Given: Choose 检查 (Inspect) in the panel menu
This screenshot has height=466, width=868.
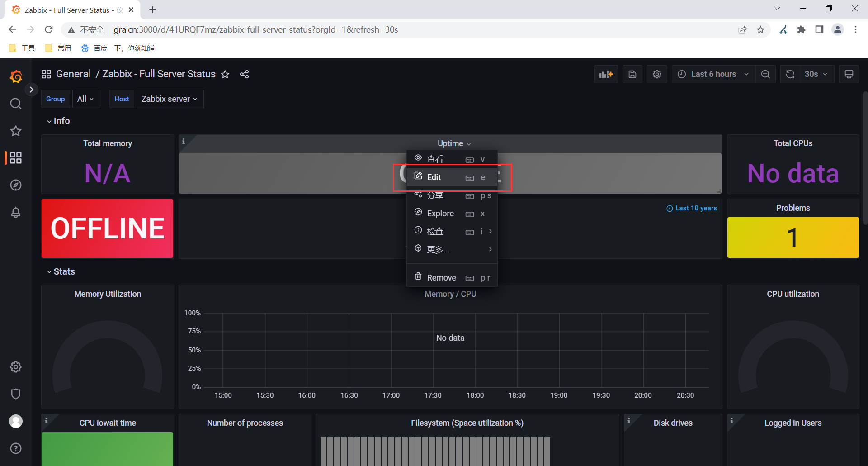Looking at the screenshot, I should tap(452, 231).
